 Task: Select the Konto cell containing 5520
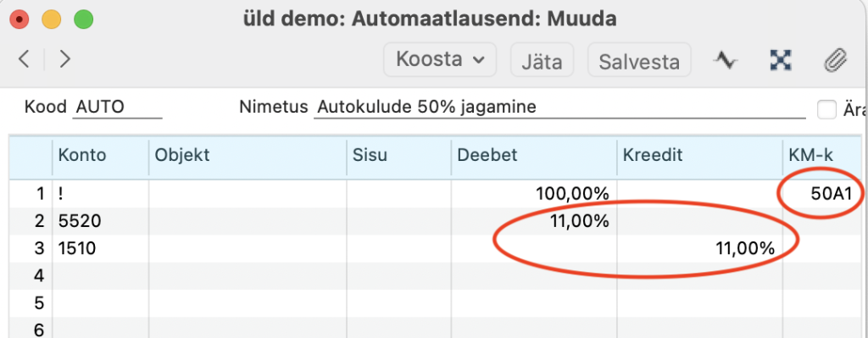[x=100, y=221]
